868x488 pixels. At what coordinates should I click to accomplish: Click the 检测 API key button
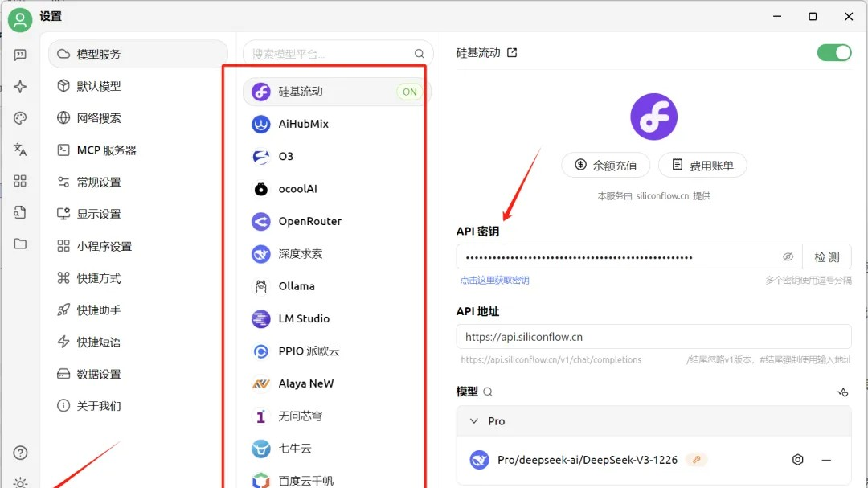tap(827, 257)
